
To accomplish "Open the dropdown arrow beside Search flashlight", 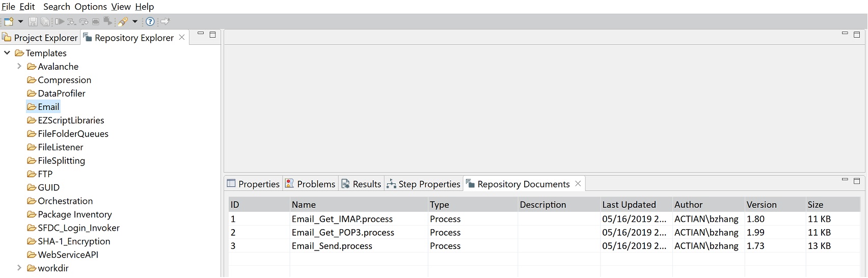I will pos(135,21).
